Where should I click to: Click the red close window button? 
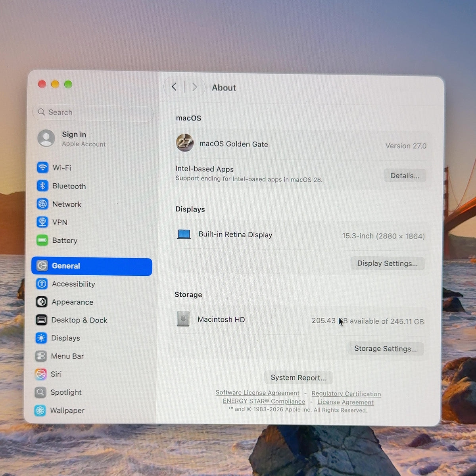click(x=42, y=84)
